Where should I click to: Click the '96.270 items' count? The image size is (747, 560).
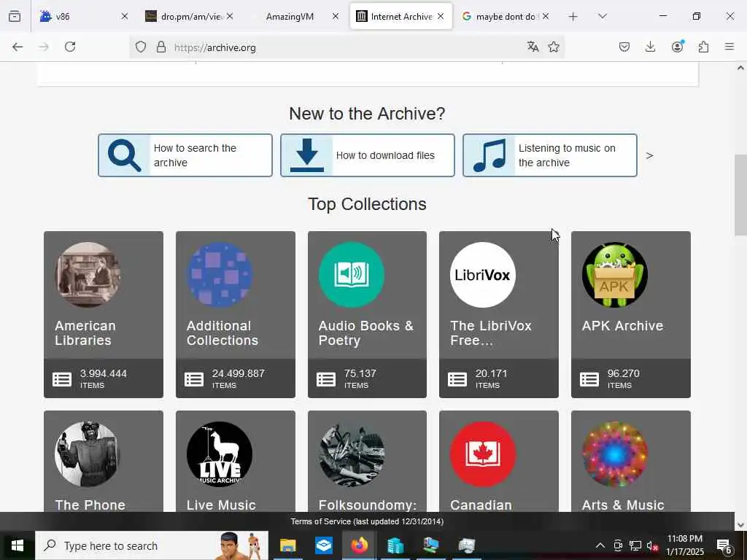tap(623, 378)
